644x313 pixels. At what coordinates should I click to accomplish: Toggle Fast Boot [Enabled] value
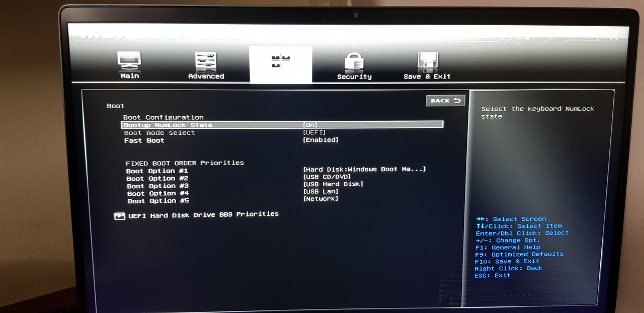pyautogui.click(x=320, y=140)
